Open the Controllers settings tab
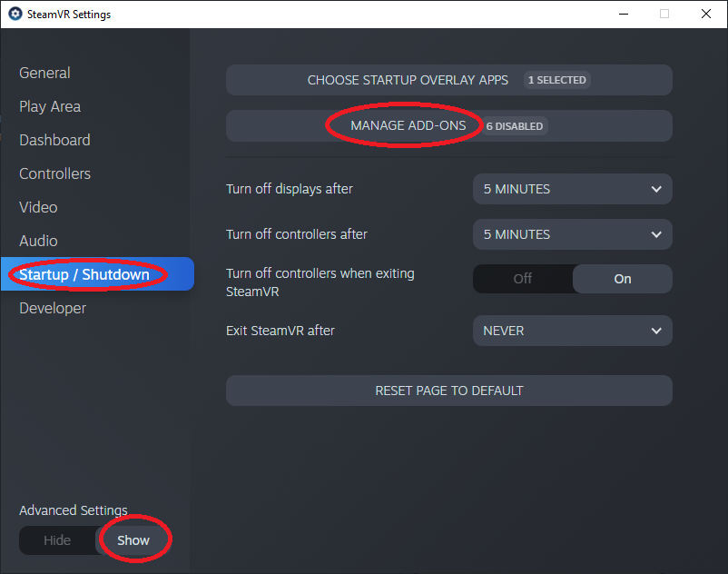Viewport: 728px width, 574px height. coord(54,173)
